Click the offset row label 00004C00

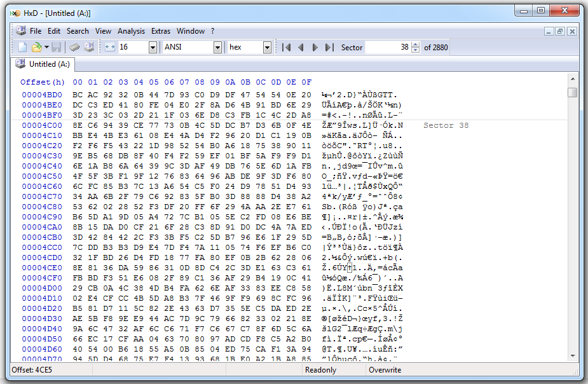42,125
